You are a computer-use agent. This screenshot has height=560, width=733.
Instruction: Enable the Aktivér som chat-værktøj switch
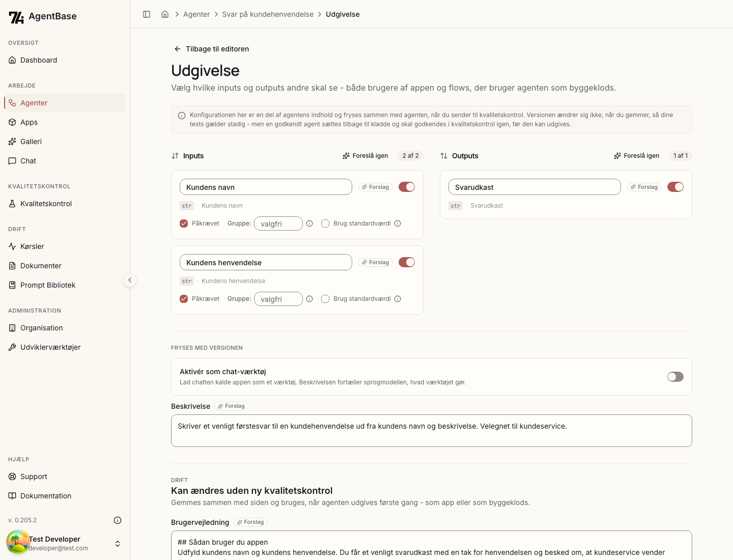675,377
